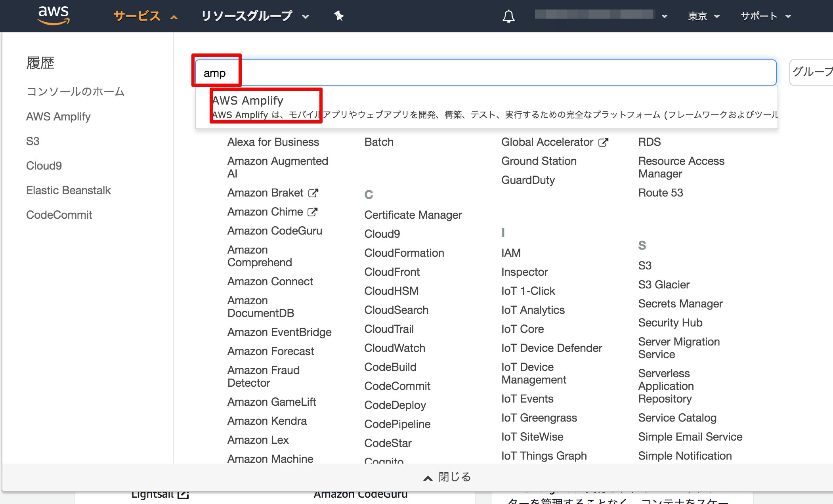Screen dimensions: 833x504
Task: Open CloudTrail service
Action: pyautogui.click(x=389, y=329)
